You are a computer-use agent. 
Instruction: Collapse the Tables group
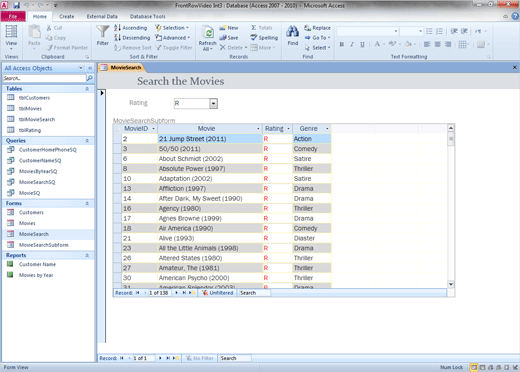pyautogui.click(x=87, y=89)
